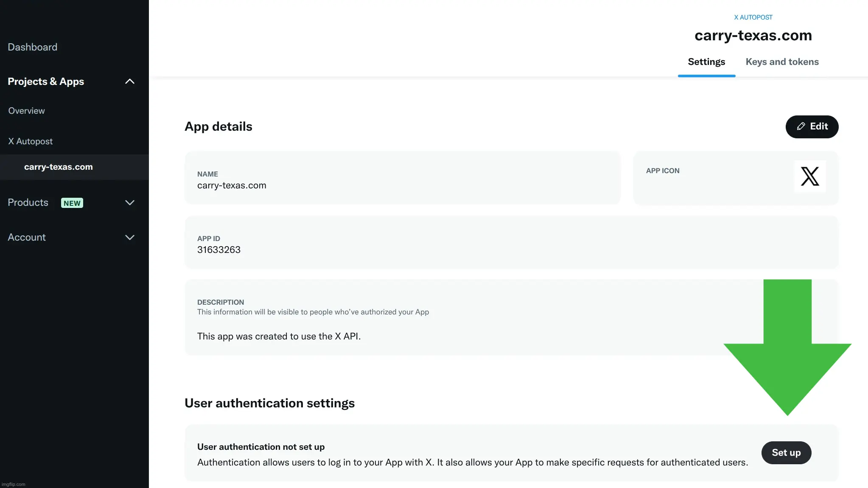The image size is (868, 488).
Task: Expand the Products menu chevron
Action: [x=130, y=203]
